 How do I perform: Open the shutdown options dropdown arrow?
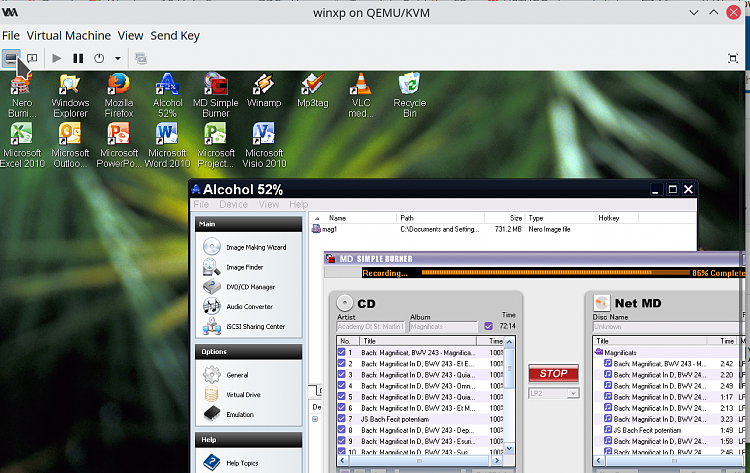[x=118, y=58]
